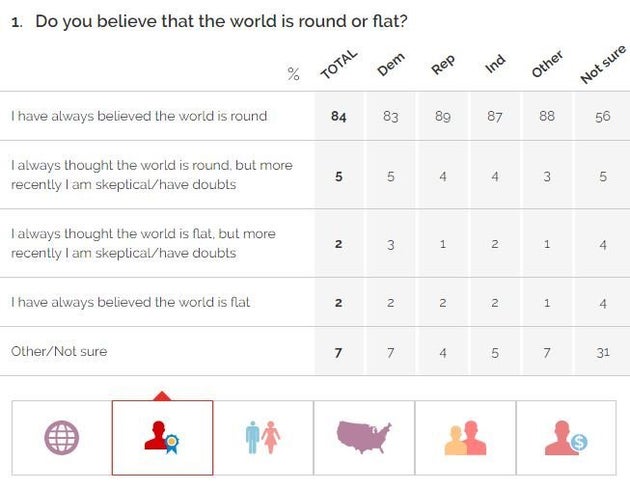The image size is (630, 489).
Task: Select the two-people age group icon
Action: [465, 437]
